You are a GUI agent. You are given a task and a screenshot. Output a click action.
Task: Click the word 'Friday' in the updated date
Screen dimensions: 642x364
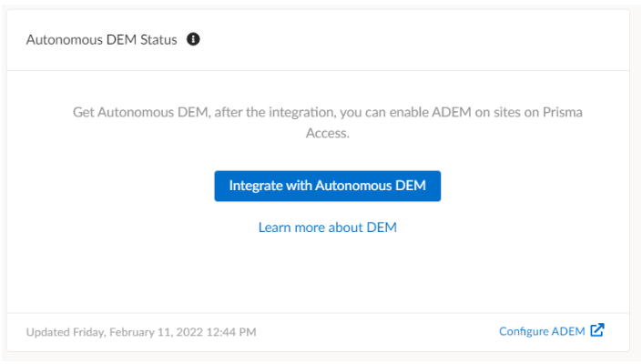[x=89, y=332]
